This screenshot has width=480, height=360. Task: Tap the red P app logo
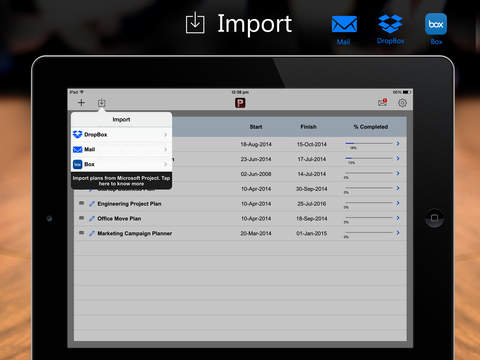point(240,103)
